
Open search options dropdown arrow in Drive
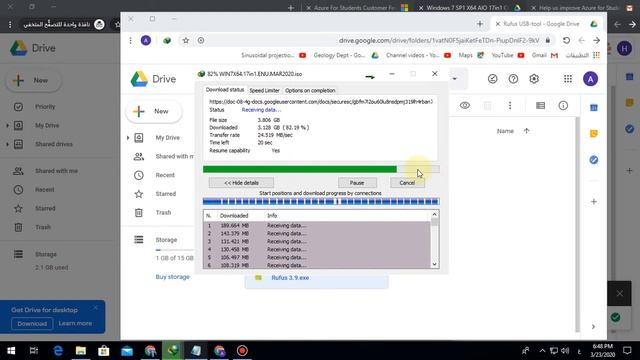[454, 79]
